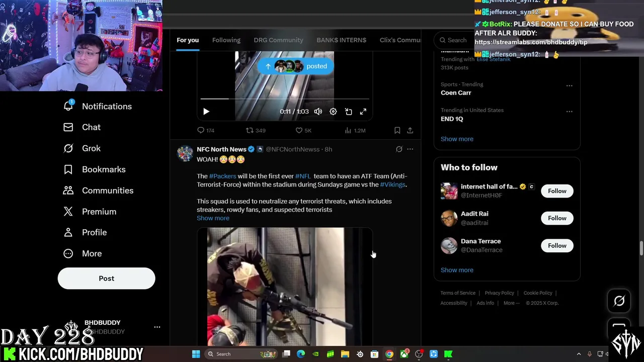Open options for END 1Q trend
The width and height of the screenshot is (644, 362).
[569, 112]
